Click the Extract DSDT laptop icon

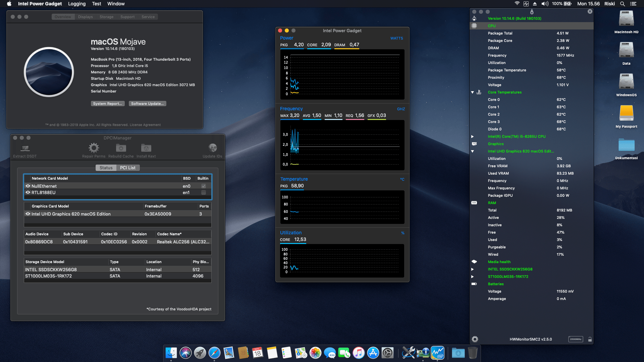(x=24, y=147)
